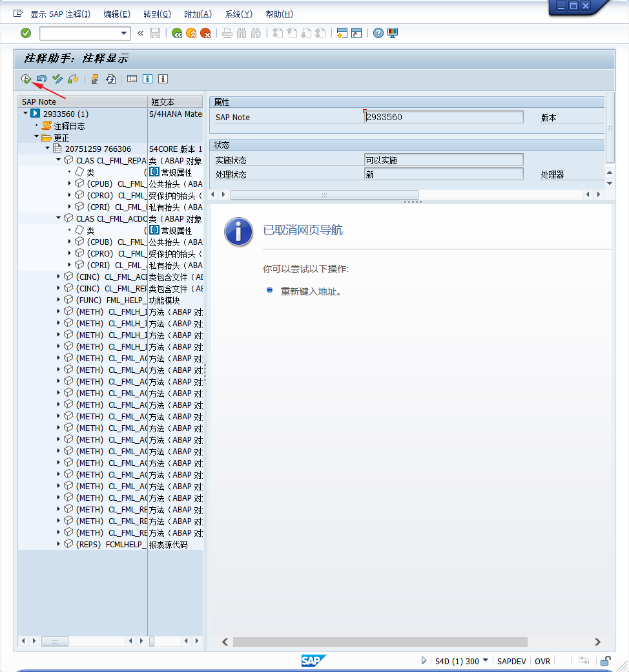Click into the SAP Note number field
This screenshot has height=672, width=629.
443,117
